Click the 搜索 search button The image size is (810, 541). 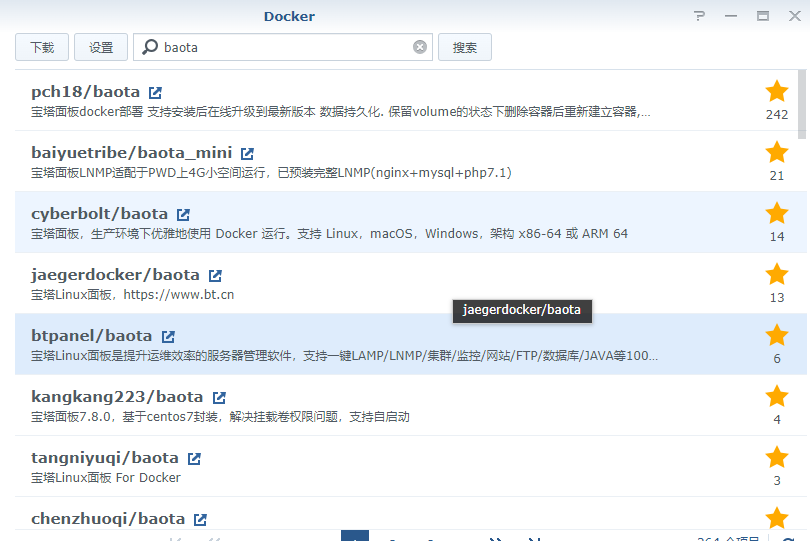[465, 47]
